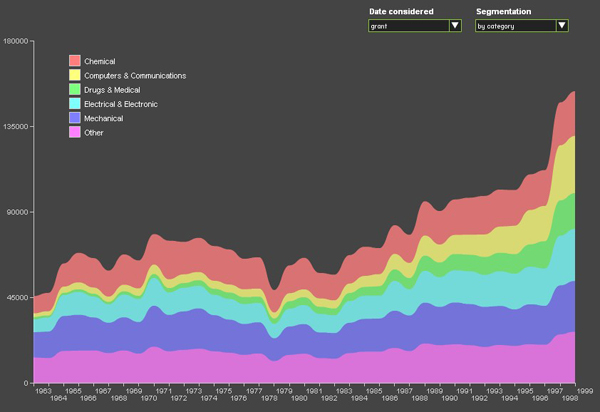Viewport: 600px width, 412px height.
Task: Click the cyan Electrical & Electronic swatch
Action: (x=75, y=104)
